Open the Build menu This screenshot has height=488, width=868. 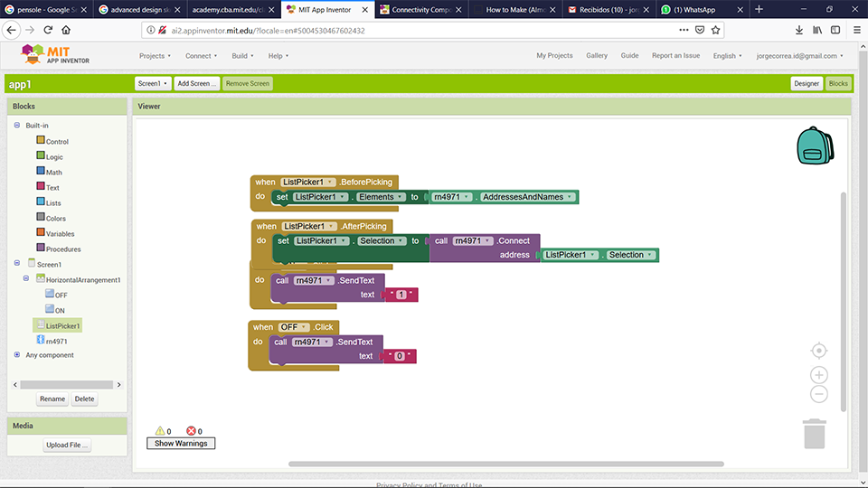pos(242,56)
